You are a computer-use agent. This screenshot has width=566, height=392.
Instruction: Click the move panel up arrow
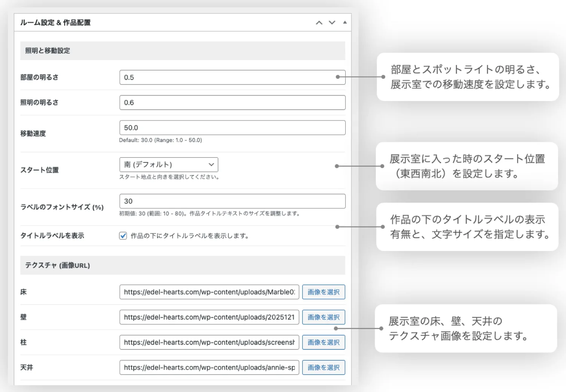click(x=319, y=23)
